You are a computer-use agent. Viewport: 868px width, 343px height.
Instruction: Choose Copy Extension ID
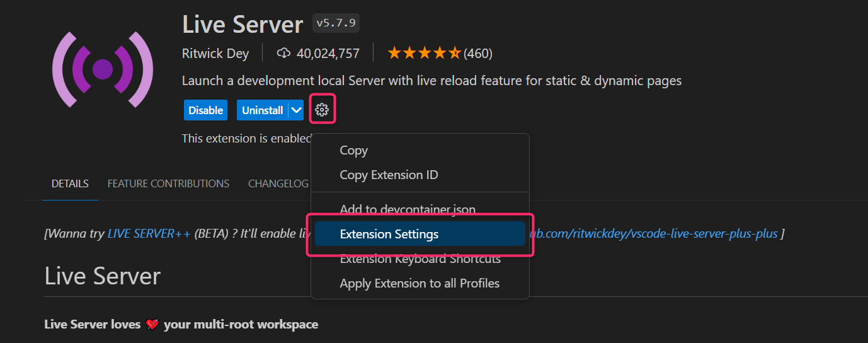pyautogui.click(x=420, y=175)
